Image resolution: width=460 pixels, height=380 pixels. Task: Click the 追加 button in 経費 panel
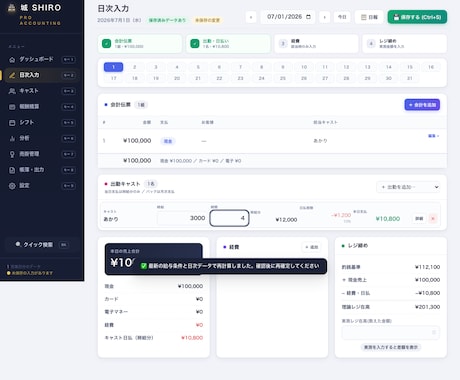311,247
